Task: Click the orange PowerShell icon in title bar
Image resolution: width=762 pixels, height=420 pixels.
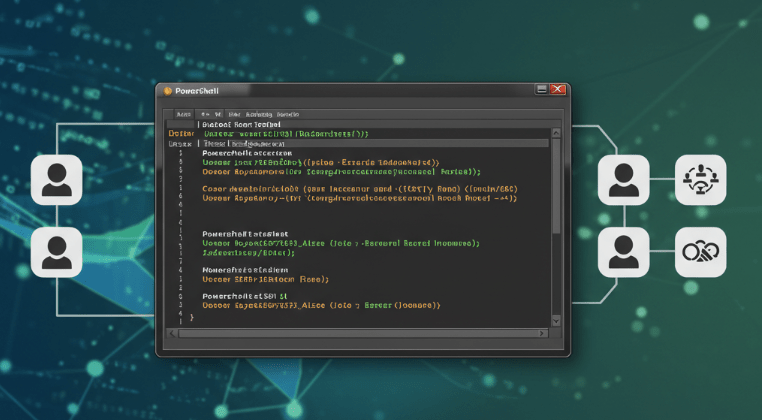Action: [168, 91]
